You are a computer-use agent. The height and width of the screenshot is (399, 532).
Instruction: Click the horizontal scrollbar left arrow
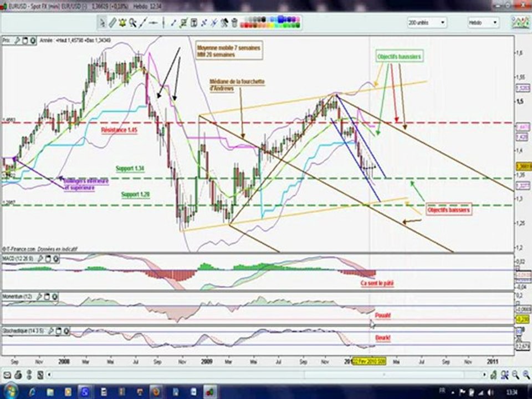(49, 375)
